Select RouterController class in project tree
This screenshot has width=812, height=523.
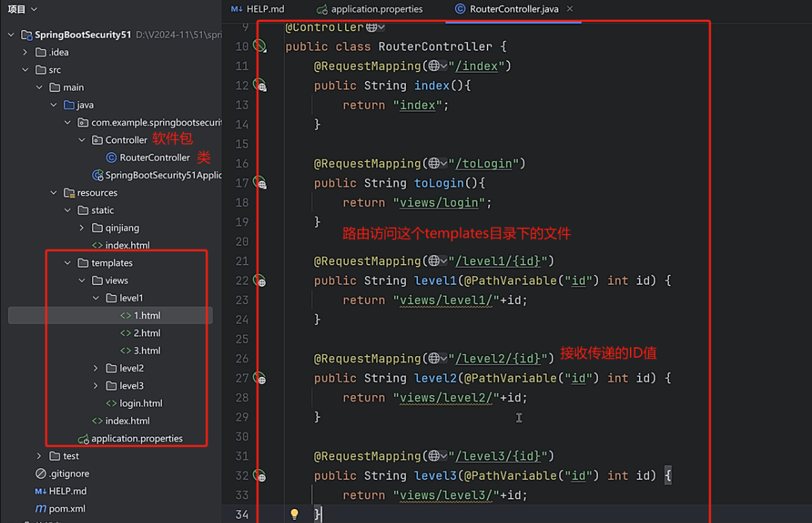148,158
